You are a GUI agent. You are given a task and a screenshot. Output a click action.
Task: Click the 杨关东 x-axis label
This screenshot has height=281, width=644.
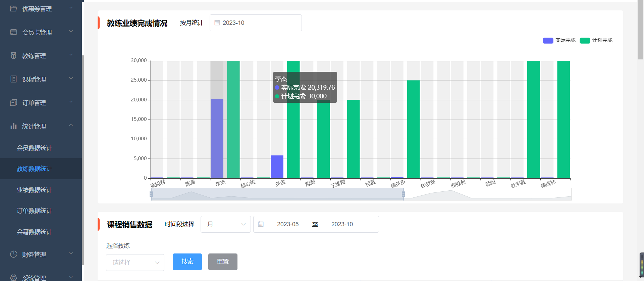pyautogui.click(x=398, y=184)
